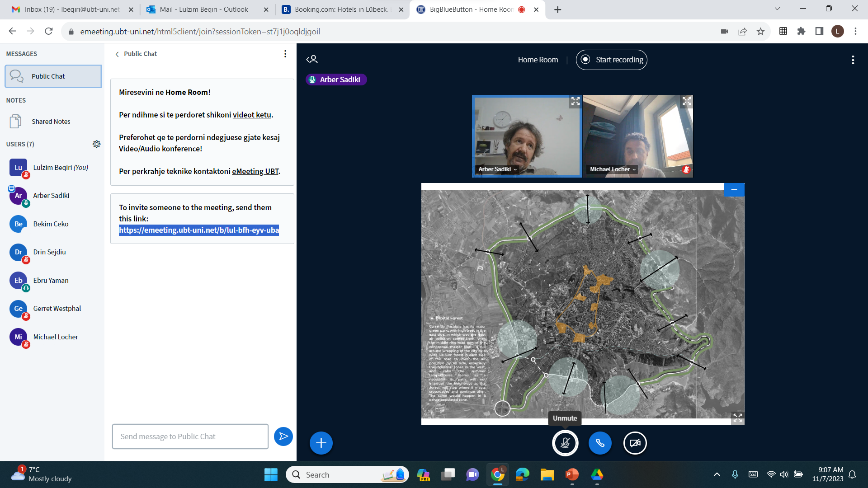Open Michael Locher webcam name dropdown
The width and height of the screenshot is (868, 488).
tap(613, 169)
